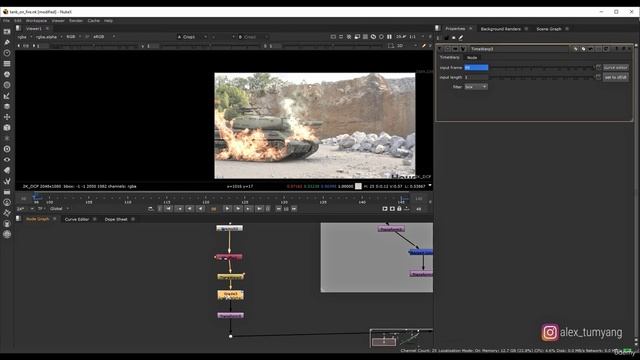Image resolution: width=640 pixels, height=360 pixels.
Task: Step forward one frame button
Action: click(x=238, y=209)
